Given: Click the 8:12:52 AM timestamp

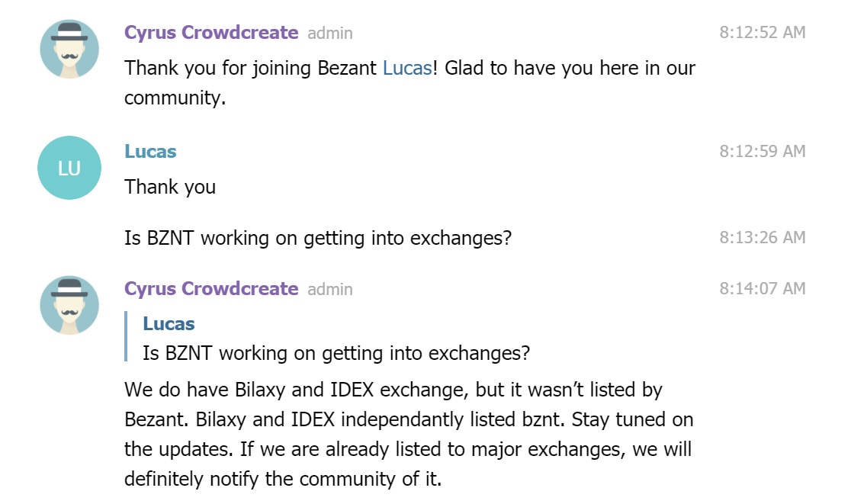Looking at the screenshot, I should pyautogui.click(x=762, y=33).
